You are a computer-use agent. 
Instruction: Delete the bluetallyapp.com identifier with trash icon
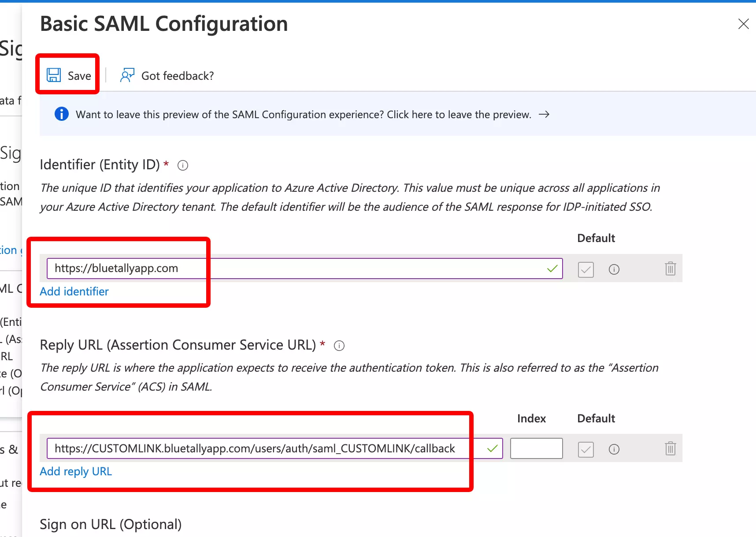point(670,268)
